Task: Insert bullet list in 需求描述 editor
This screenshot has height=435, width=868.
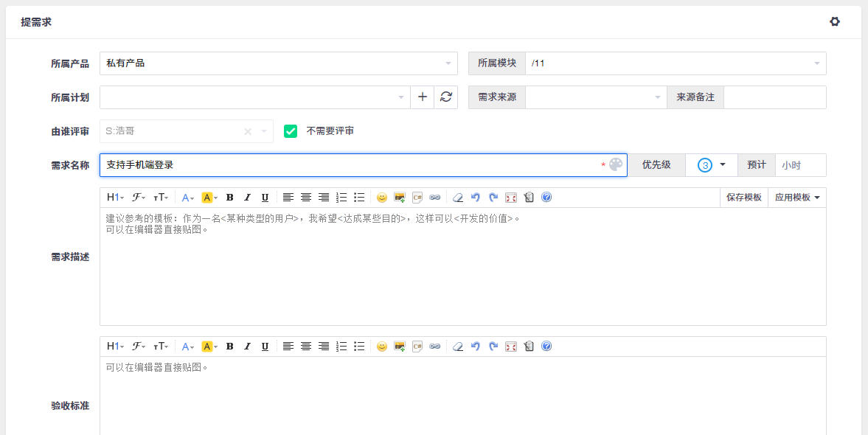Action: point(359,197)
